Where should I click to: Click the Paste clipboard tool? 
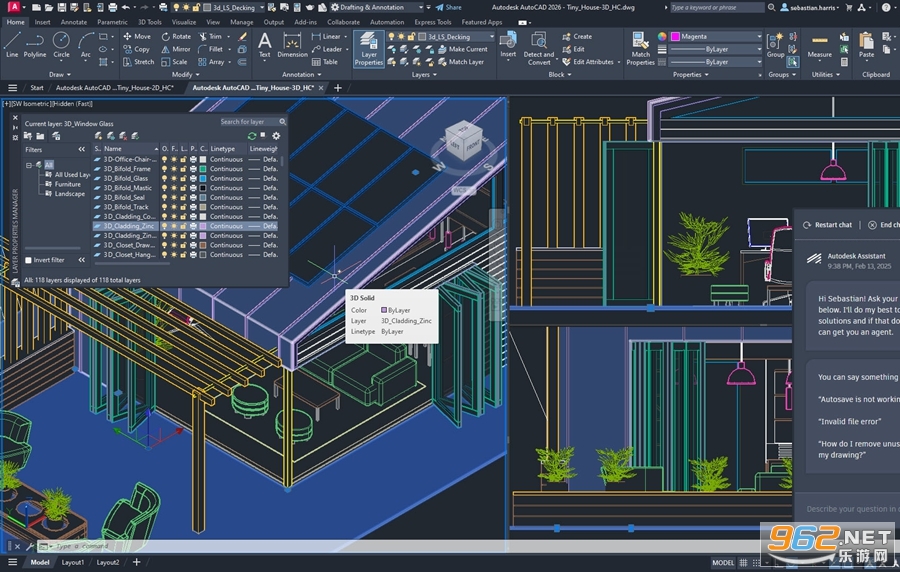[867, 45]
